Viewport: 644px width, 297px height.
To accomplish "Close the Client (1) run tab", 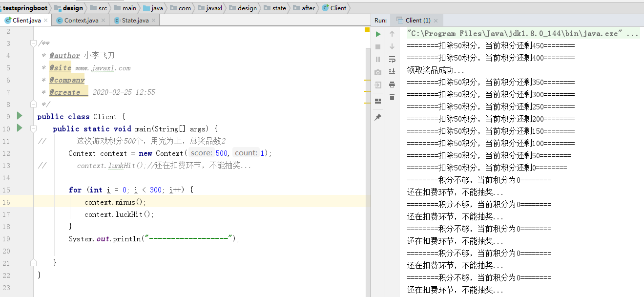I will point(436,21).
